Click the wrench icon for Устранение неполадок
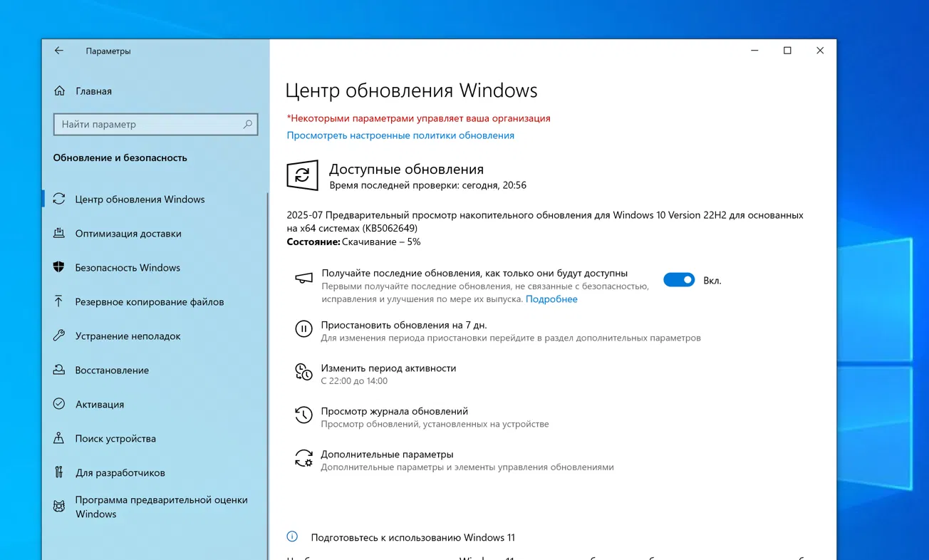 tap(59, 336)
